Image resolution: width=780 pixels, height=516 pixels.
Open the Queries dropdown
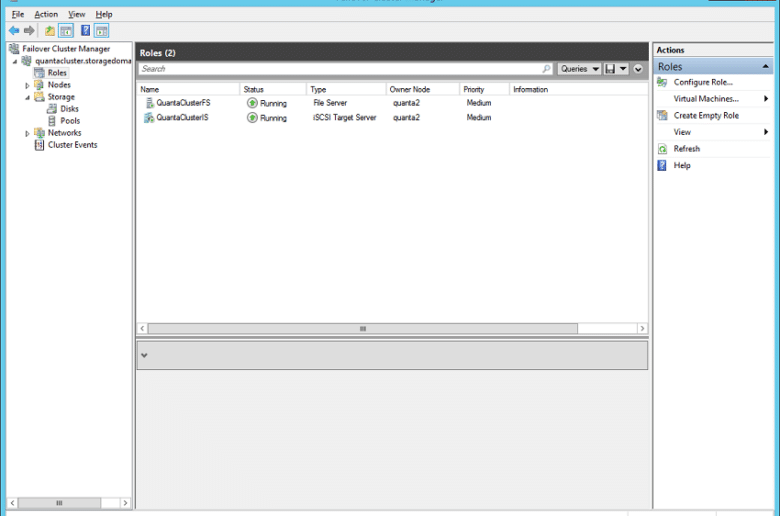580,69
